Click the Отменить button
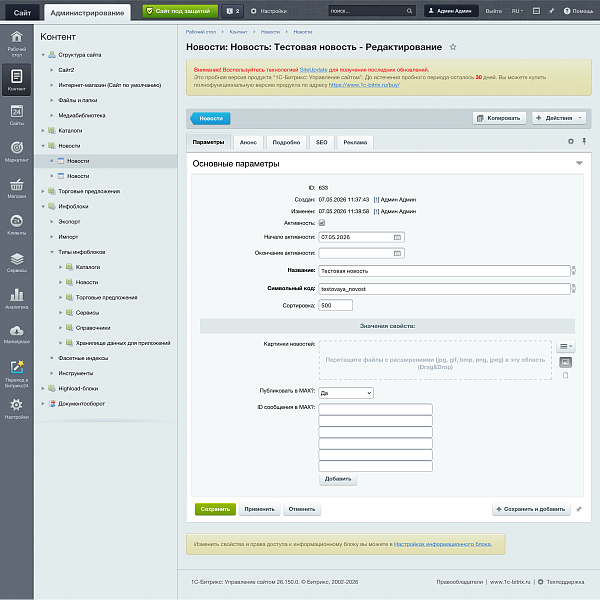The width and height of the screenshot is (600, 600). pyautogui.click(x=302, y=509)
